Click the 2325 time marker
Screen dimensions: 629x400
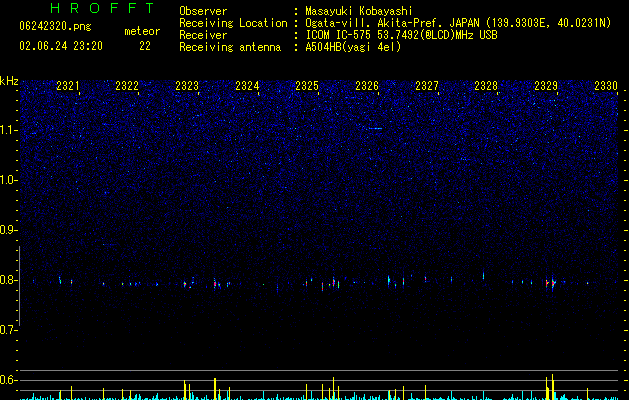tap(307, 86)
